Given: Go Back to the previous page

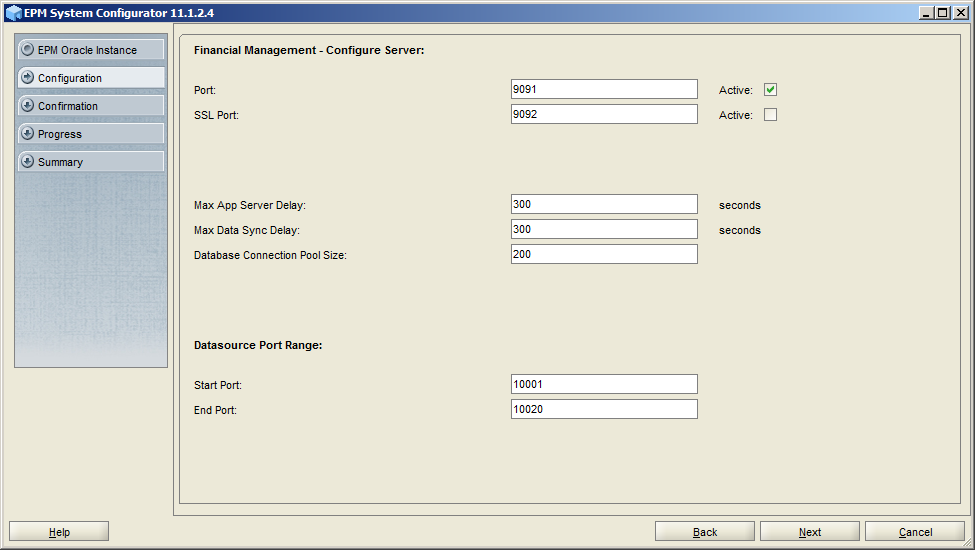Looking at the screenshot, I should 705,531.
